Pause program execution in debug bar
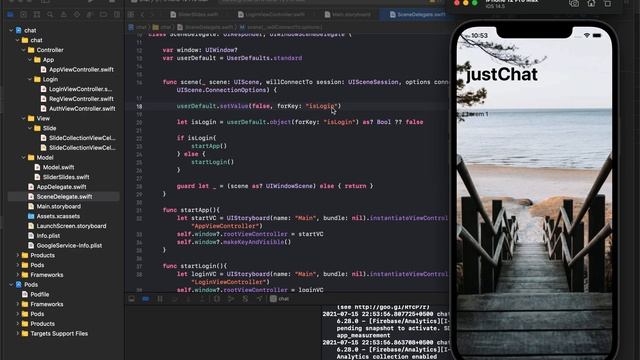The width and height of the screenshot is (640, 360). (160, 299)
